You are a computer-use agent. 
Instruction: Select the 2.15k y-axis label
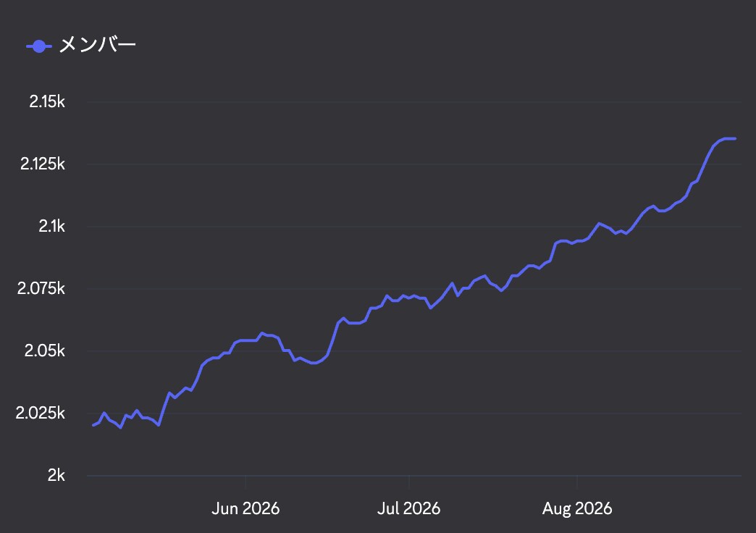pos(47,102)
